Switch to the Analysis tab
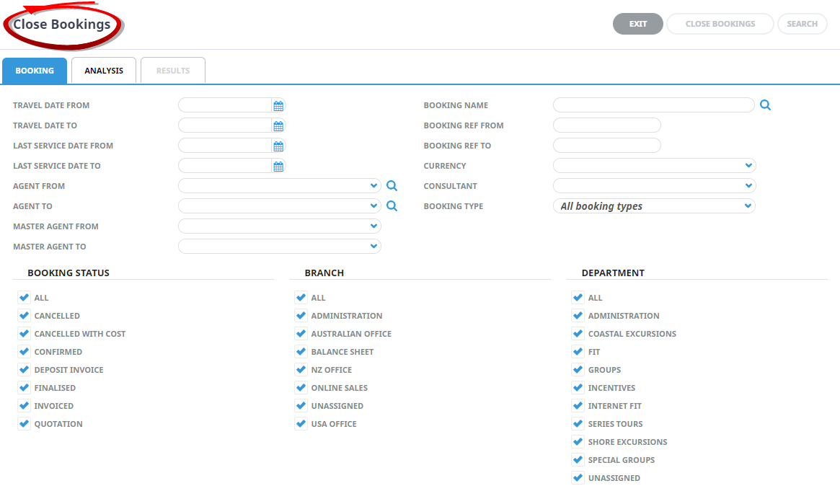 tap(104, 71)
